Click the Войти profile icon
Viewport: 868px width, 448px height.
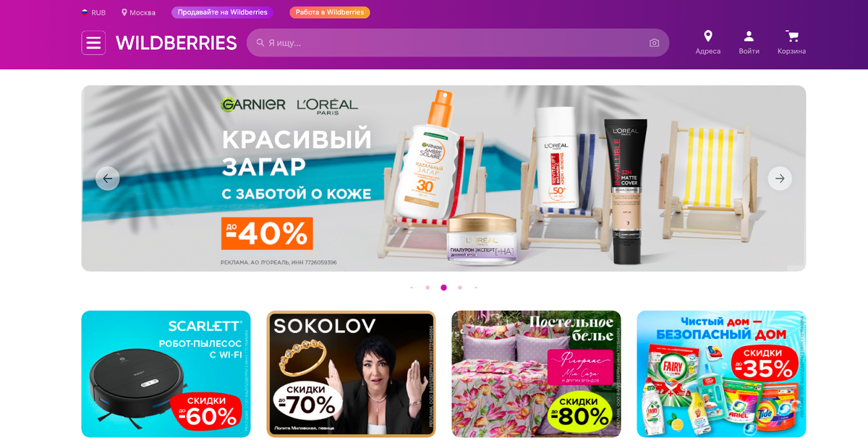(x=749, y=36)
